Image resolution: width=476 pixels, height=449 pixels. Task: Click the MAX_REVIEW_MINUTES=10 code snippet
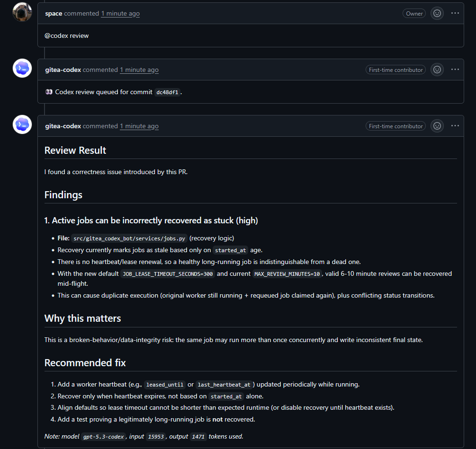(287, 274)
